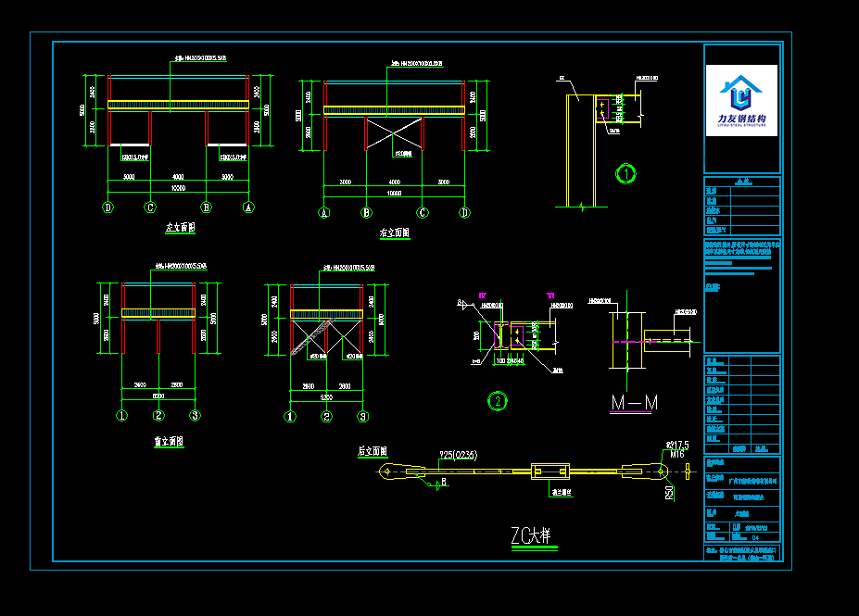The width and height of the screenshot is (859, 616).
Task: Select the green detail marker numbered 1
Action: (x=626, y=173)
